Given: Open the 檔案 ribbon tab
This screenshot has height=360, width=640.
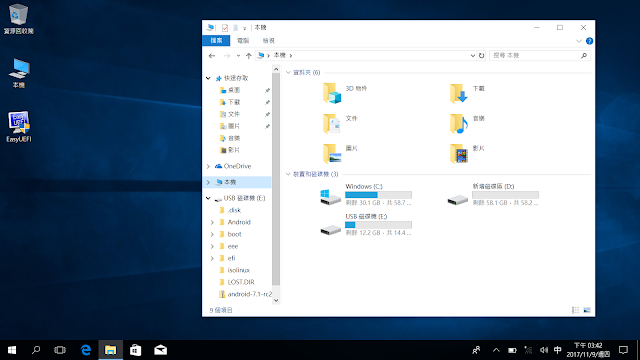Looking at the screenshot, I should pyautogui.click(x=216, y=41).
